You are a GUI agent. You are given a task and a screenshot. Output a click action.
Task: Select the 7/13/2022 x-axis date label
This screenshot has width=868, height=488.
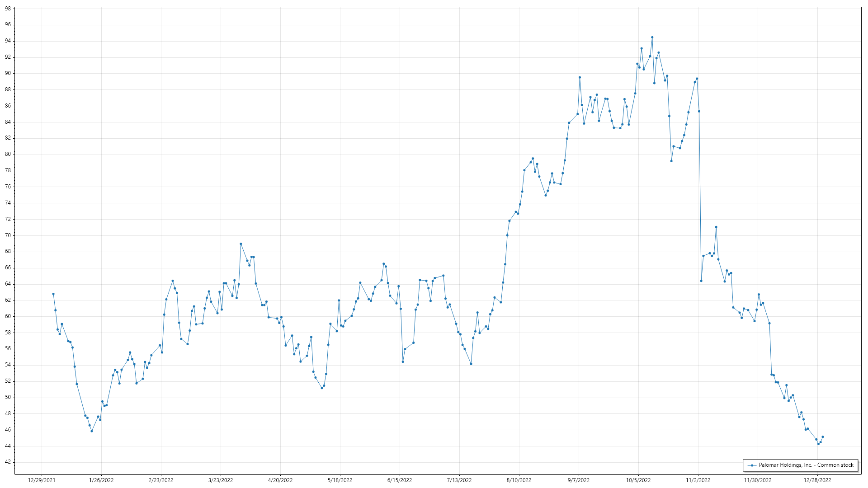tap(459, 480)
